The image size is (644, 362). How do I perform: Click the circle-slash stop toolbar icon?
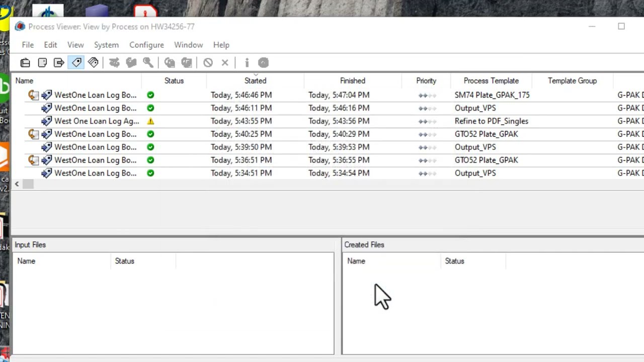[208, 63]
